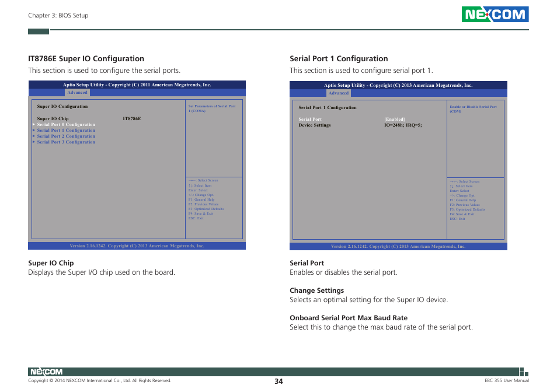The image size is (557, 392).
Task: Click the 'EBC 355 User Manual' footer text
Action: 507,380
